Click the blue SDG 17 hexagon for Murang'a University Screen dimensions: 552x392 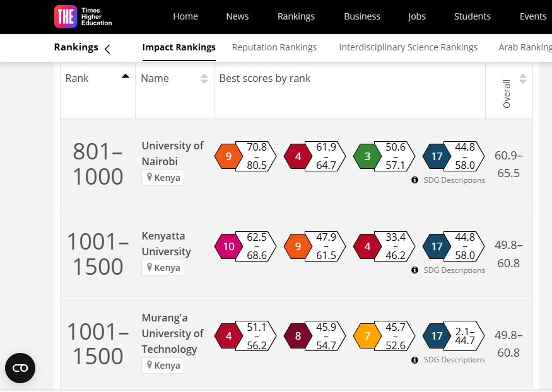click(x=437, y=336)
